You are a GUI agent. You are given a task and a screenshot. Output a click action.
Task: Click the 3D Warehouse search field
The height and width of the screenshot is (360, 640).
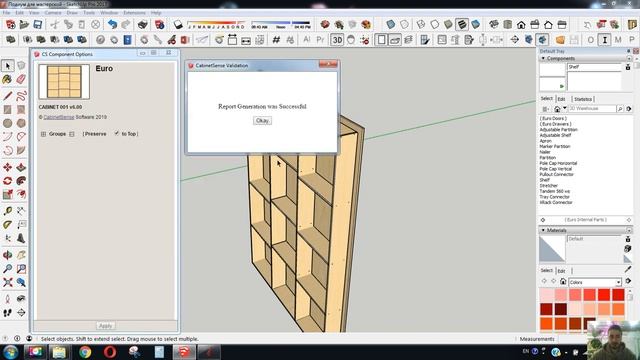pyautogui.click(x=592, y=109)
